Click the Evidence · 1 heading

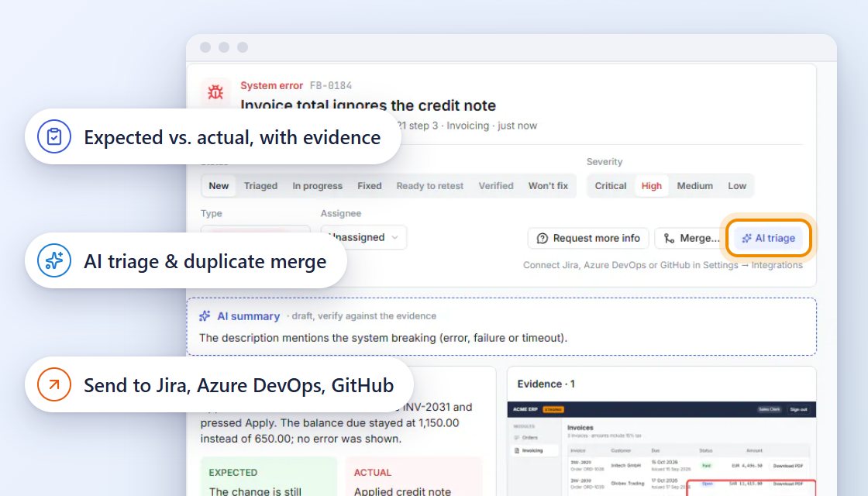[546, 384]
